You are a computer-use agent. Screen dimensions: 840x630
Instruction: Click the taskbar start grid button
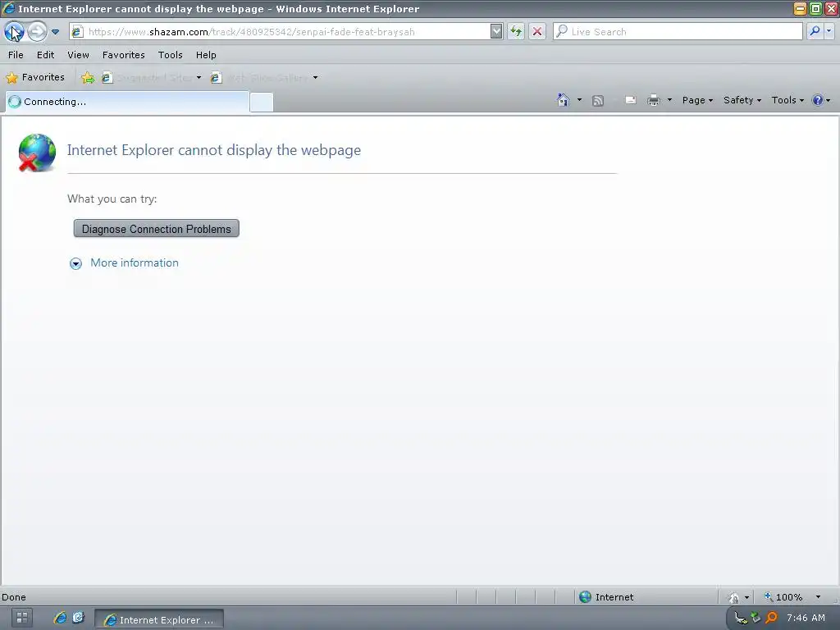pos(22,618)
